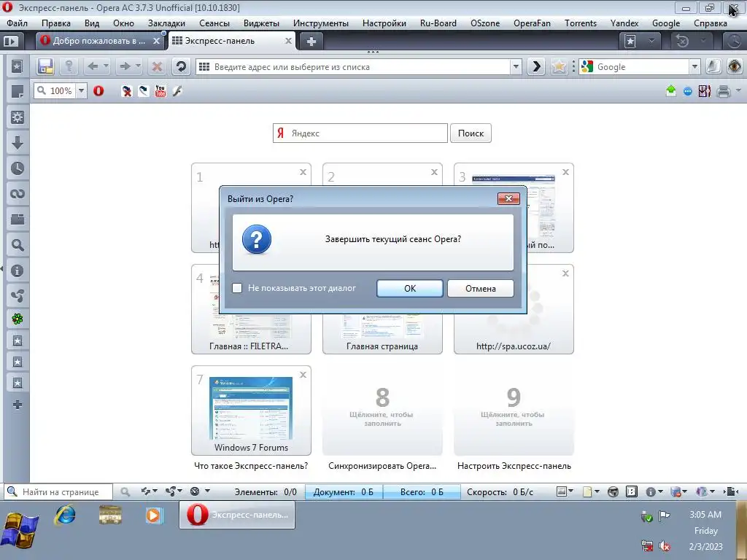The height and width of the screenshot is (560, 747).
Task: Open notes panel in sidebar
Action: pyautogui.click(x=18, y=91)
